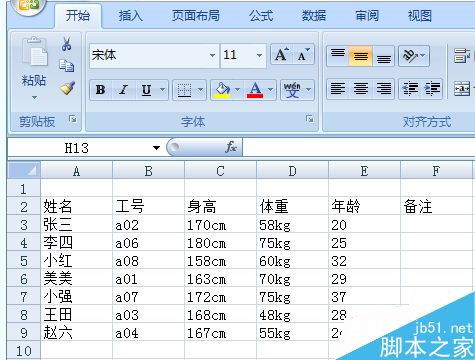Click the text orientation icon
The width and height of the screenshot is (475, 360).
(410, 56)
